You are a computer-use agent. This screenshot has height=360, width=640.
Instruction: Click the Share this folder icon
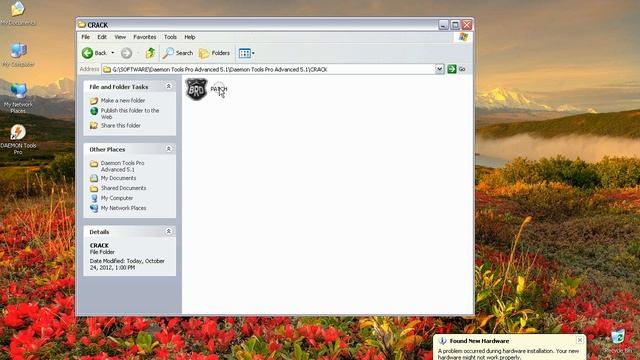[94, 126]
